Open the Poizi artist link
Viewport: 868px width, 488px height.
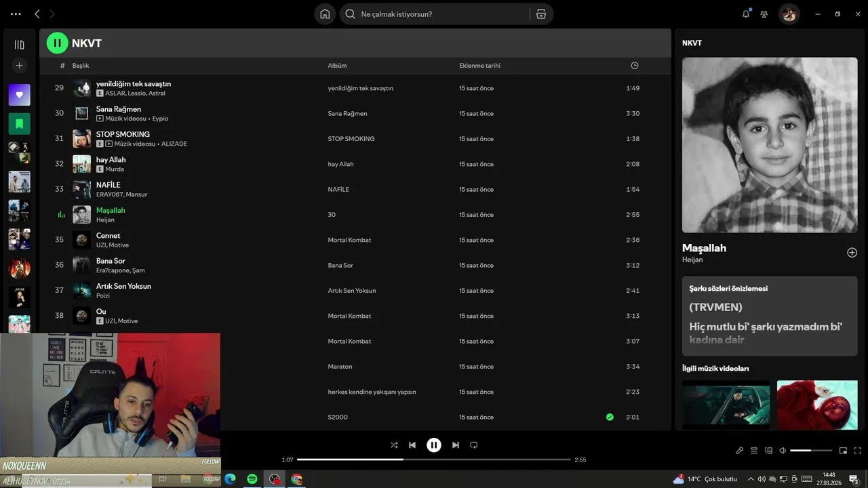point(103,296)
